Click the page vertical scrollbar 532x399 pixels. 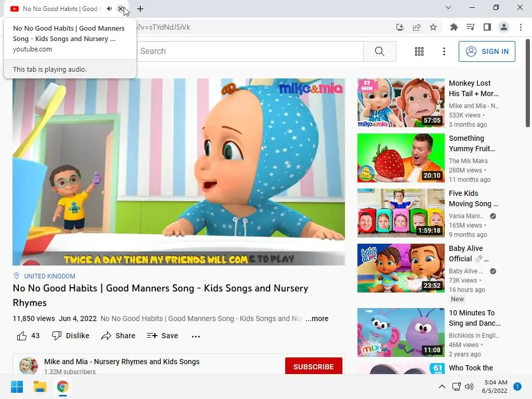tap(528, 83)
